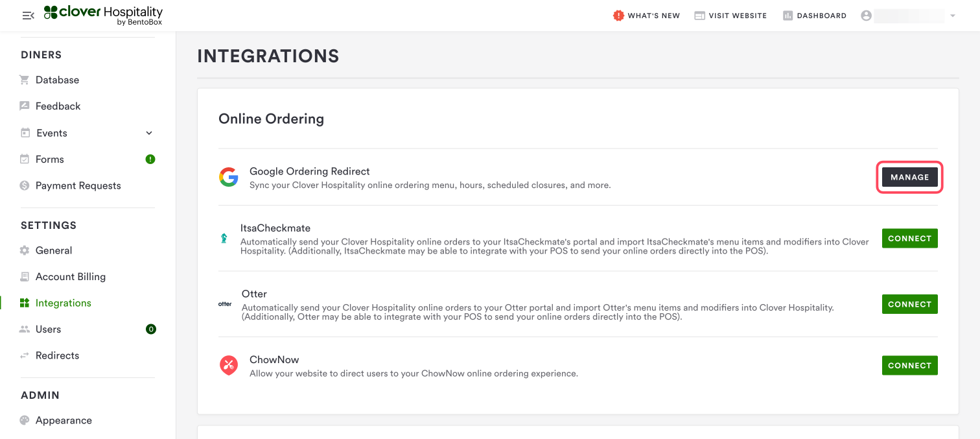Image resolution: width=980 pixels, height=439 pixels.
Task: Click the Clover Hospitality logo
Action: click(x=104, y=16)
